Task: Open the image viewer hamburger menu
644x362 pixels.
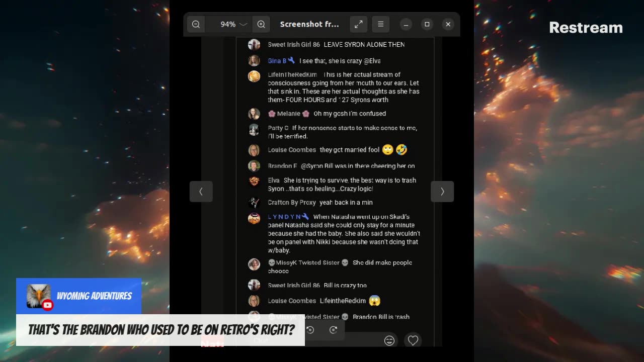Action: (x=381, y=24)
